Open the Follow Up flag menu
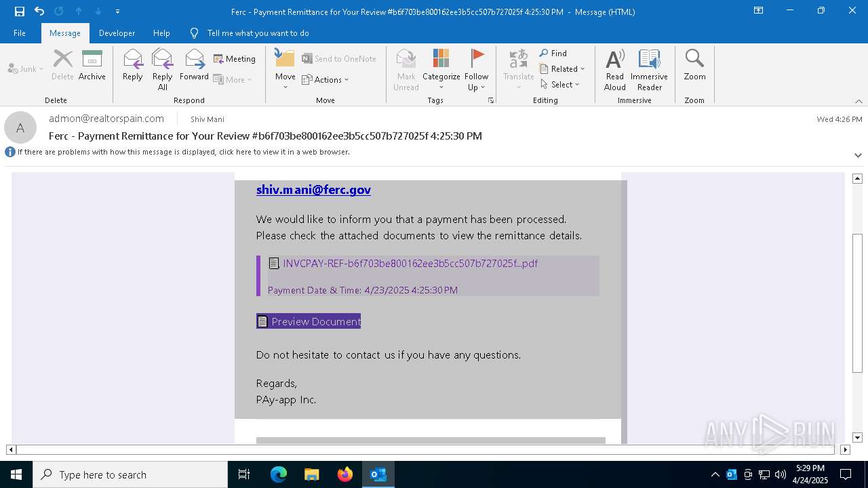Image resolution: width=868 pixels, height=488 pixels. pos(477,69)
